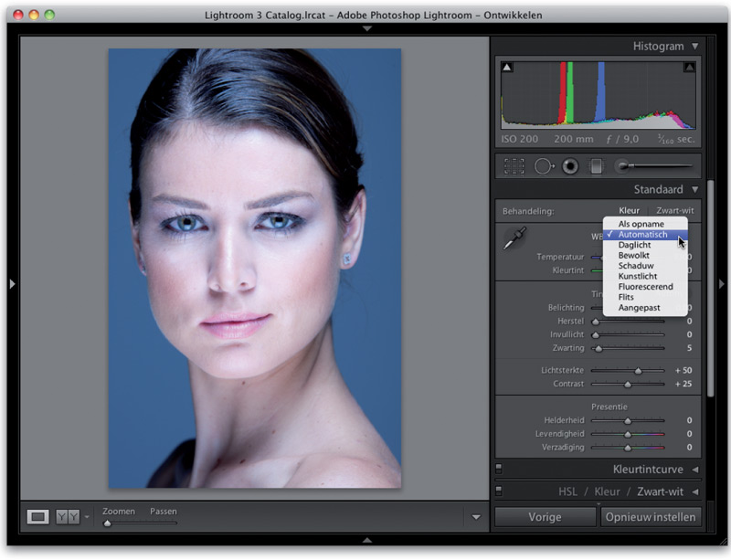
Task: Click the Zoomen slider handle
Action: click(108, 523)
